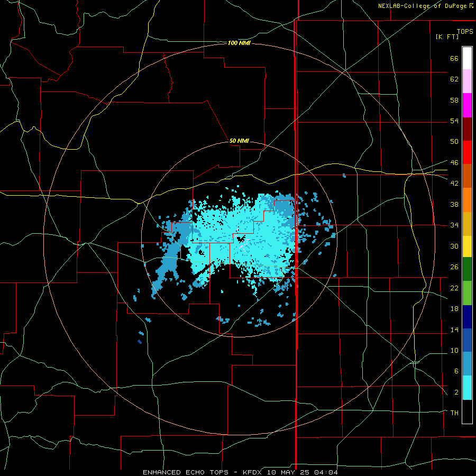Viewport: 476px width, 476px height.
Task: Click the legend value 30
Action: [454, 246]
